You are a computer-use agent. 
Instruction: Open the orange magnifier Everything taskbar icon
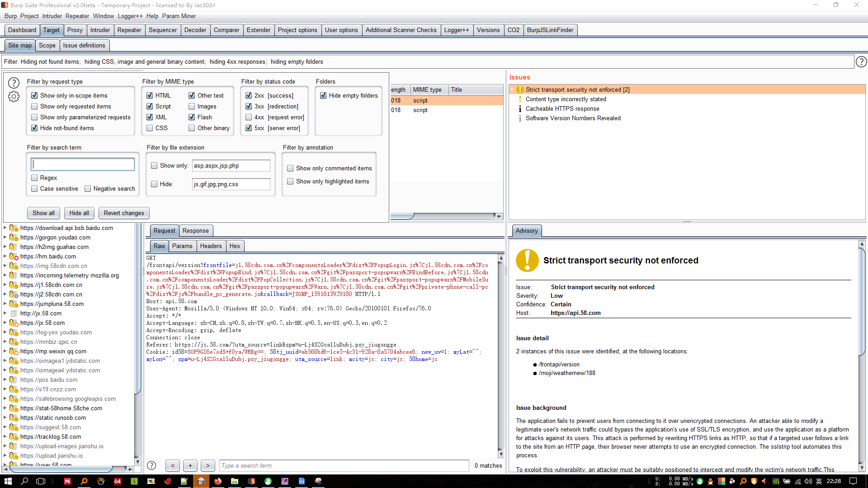pos(84,481)
